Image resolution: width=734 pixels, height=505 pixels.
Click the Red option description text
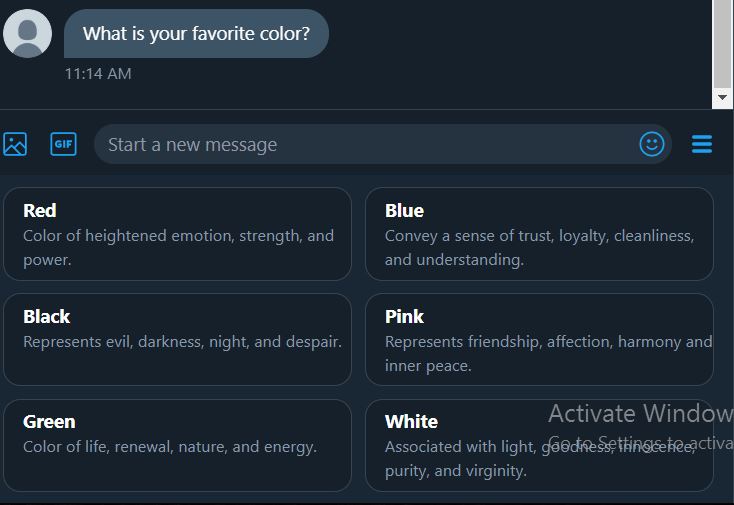[x=178, y=248]
